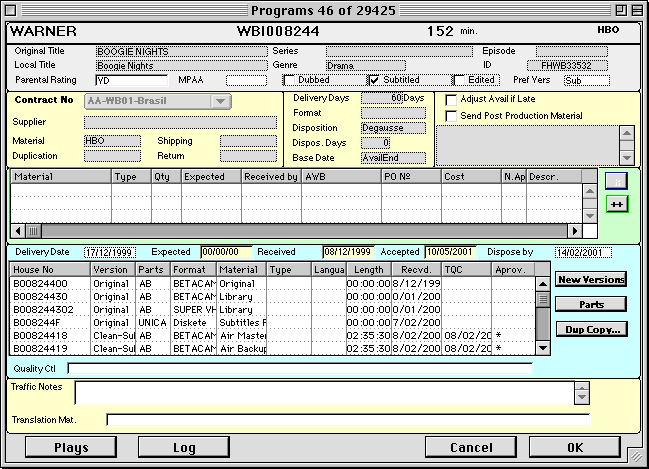The height and width of the screenshot is (469, 649).
Task: Toggle the Dubbed checkbox
Action: (x=288, y=80)
